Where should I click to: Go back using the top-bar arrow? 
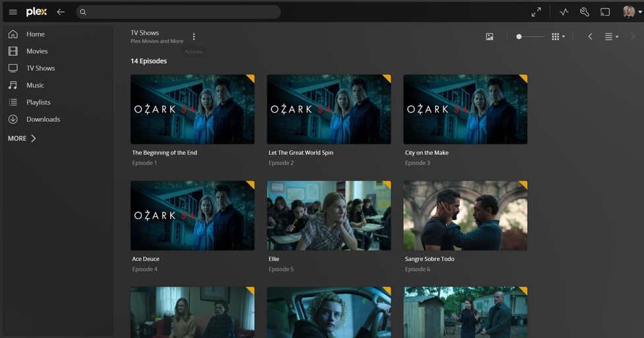coord(61,12)
